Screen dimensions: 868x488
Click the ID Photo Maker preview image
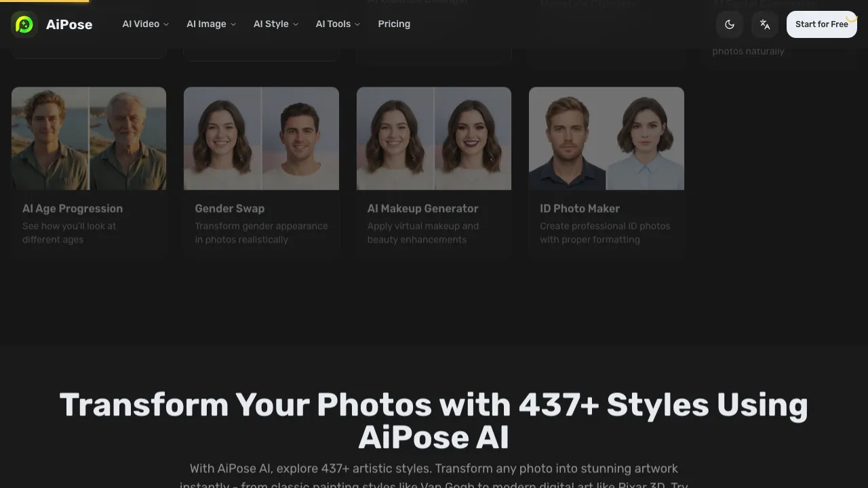click(x=606, y=138)
